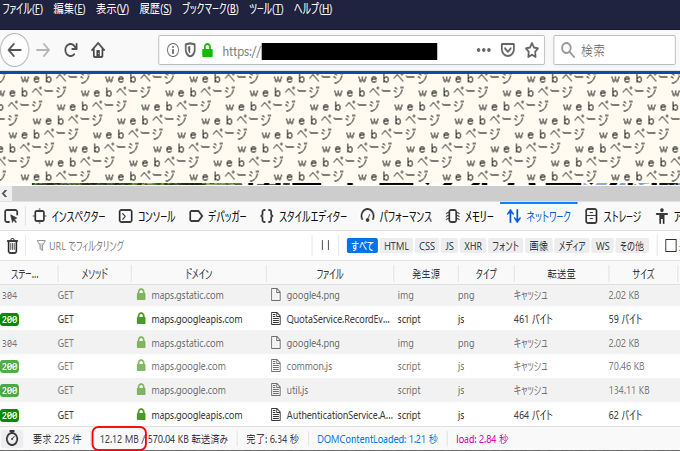Open the home page via house icon
This screenshot has width=680, height=451.
coord(98,50)
